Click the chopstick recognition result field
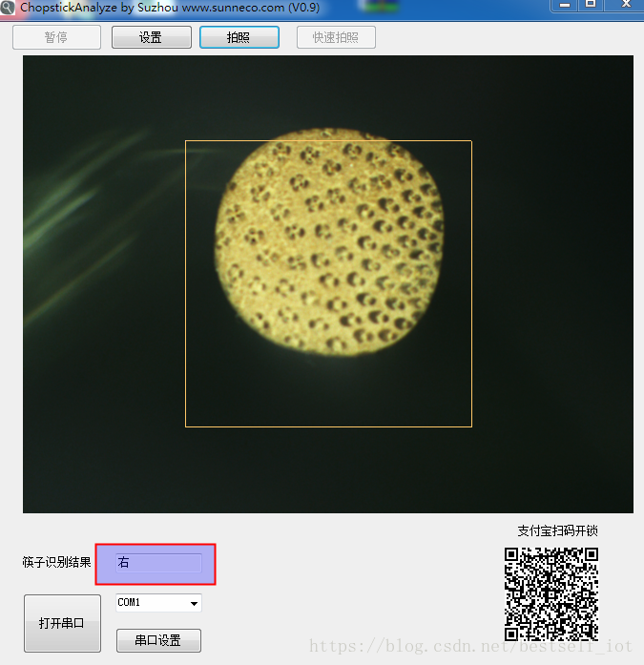Image resolution: width=644 pixels, height=665 pixels. click(x=158, y=563)
